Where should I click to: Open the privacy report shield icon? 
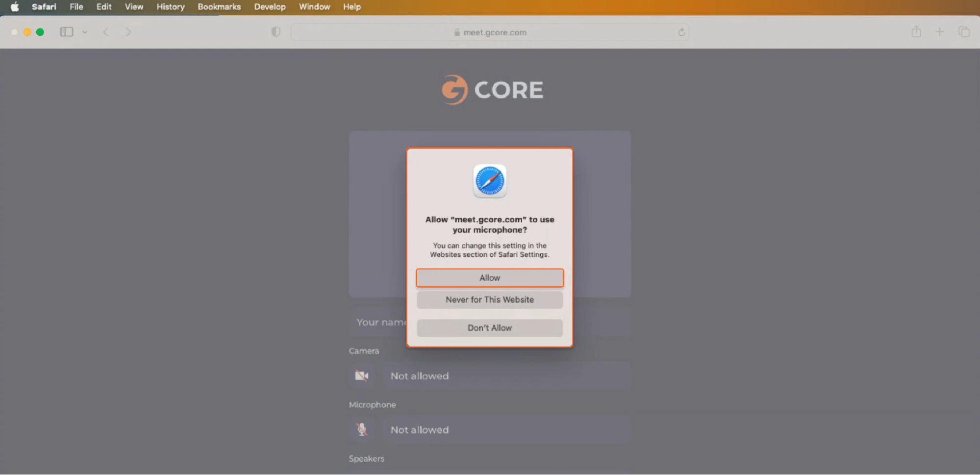tap(276, 32)
